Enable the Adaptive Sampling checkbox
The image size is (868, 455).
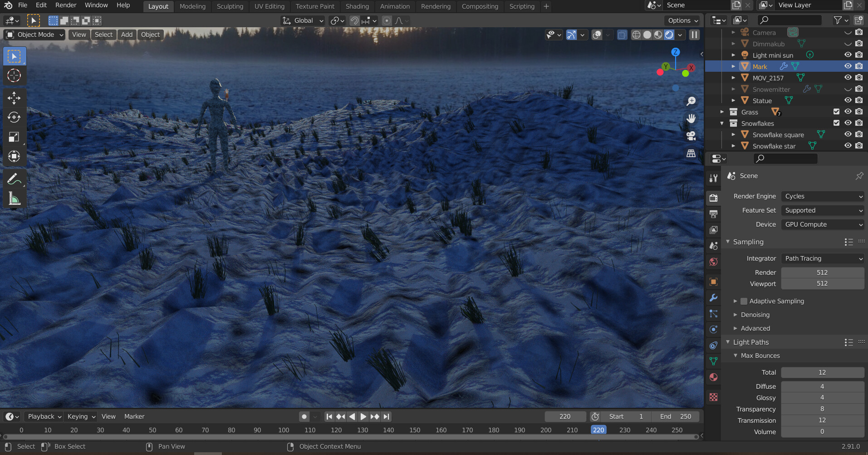coord(744,301)
